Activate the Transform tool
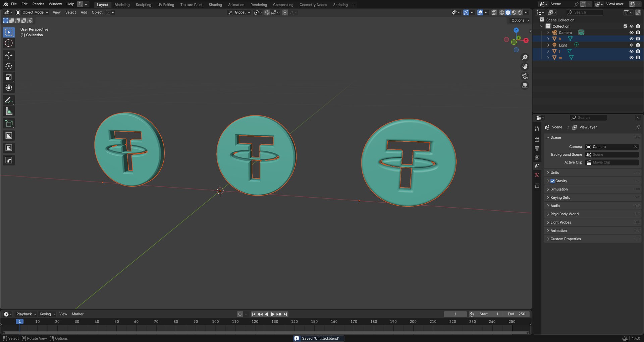The image size is (644, 342). click(x=9, y=88)
